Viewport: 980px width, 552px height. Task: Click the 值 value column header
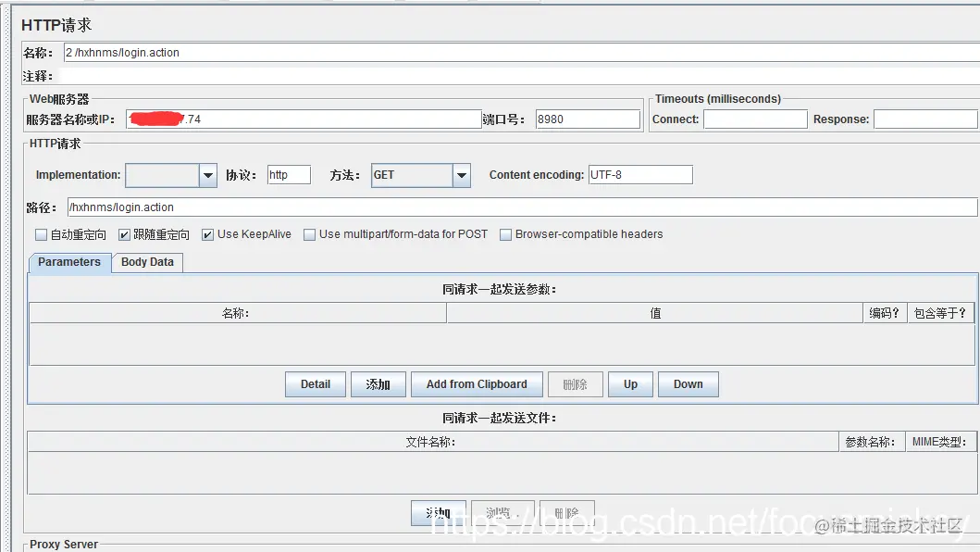click(654, 313)
